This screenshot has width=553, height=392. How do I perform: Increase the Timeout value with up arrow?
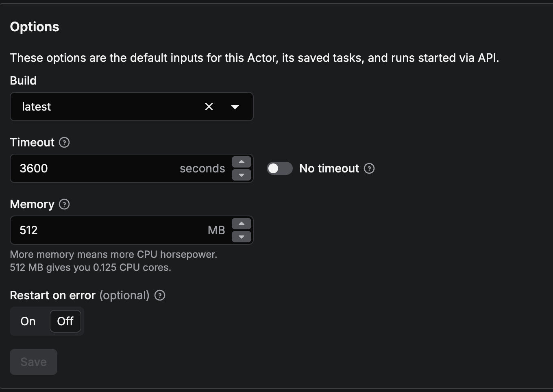tap(242, 162)
